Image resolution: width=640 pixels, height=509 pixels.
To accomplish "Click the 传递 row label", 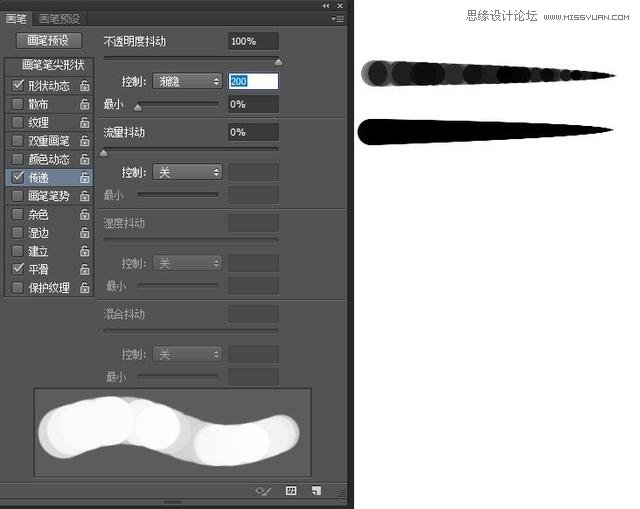I will 38,178.
